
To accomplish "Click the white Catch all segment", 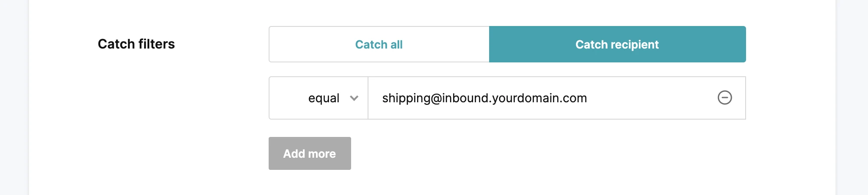I will pyautogui.click(x=379, y=44).
